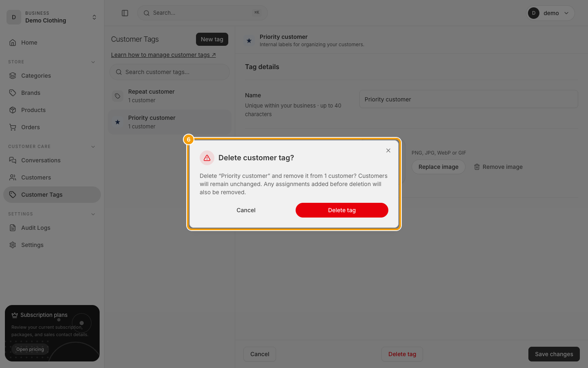Click the Tag details heading
588x368 pixels.
coord(262,67)
